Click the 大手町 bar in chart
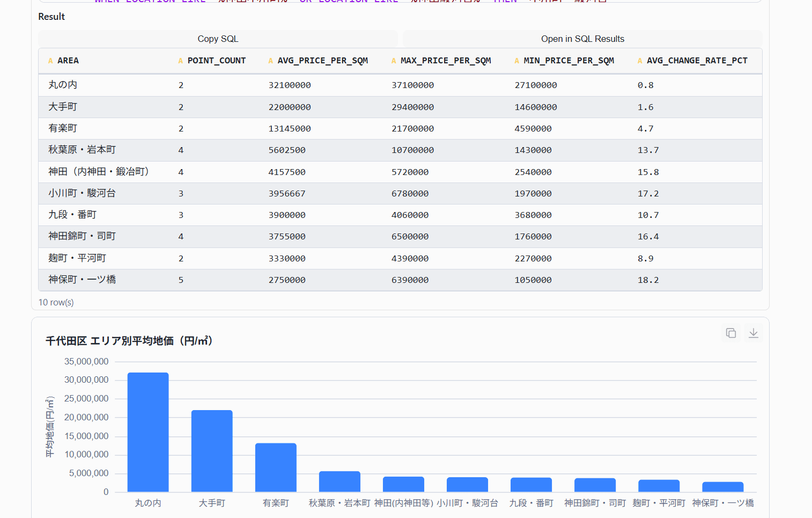The width and height of the screenshot is (812, 518). tap(212, 451)
